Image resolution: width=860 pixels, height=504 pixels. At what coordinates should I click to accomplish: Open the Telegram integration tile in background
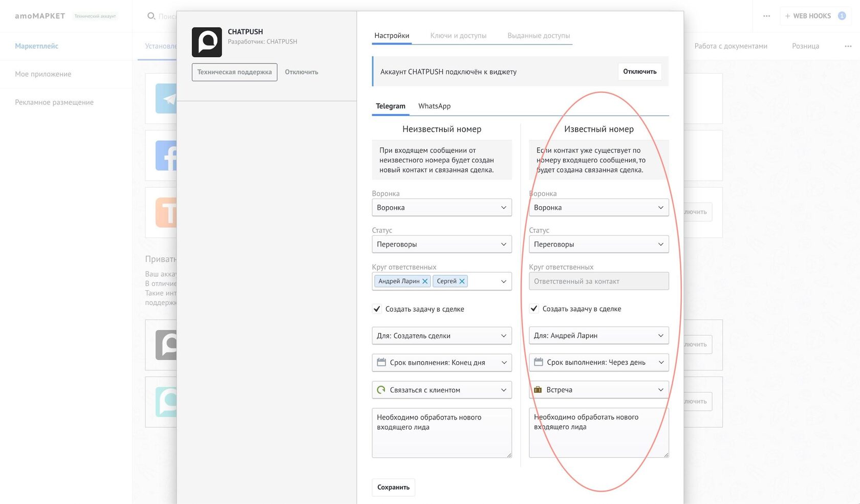coord(166,98)
